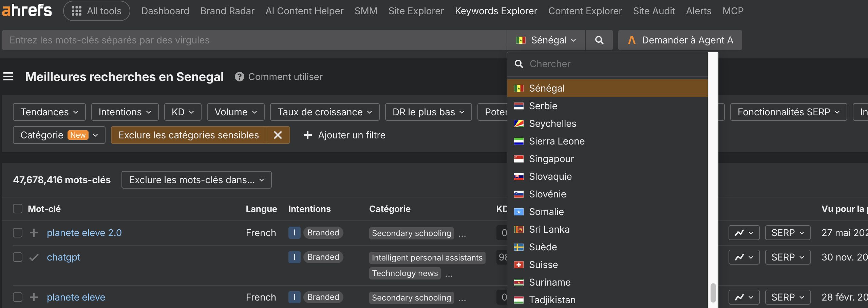Open SERP dropdown for planete eleve 2.0
This screenshot has width=868, height=308.
(788, 233)
